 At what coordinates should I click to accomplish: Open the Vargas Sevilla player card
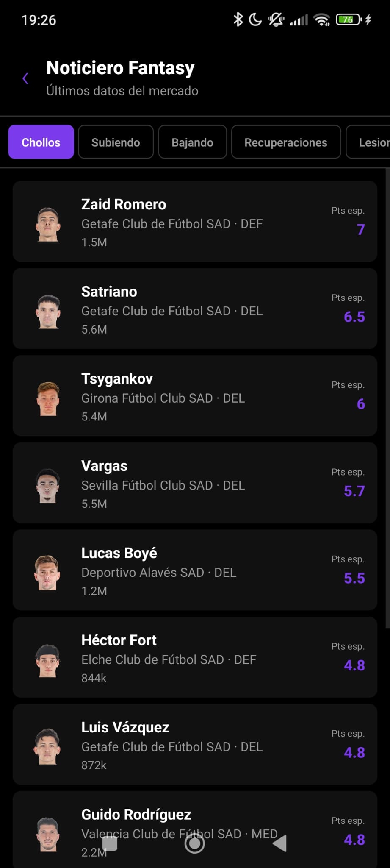point(195,483)
